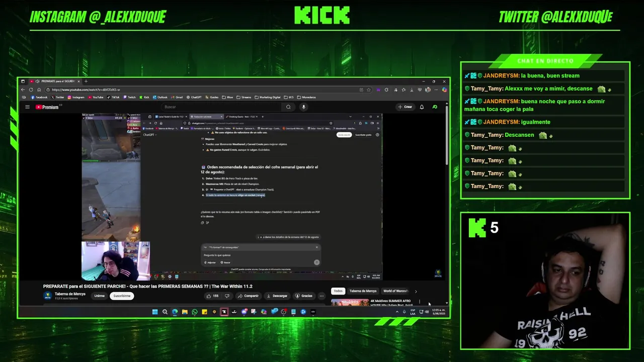Go back in the browser
644x362 pixels.
point(23,89)
